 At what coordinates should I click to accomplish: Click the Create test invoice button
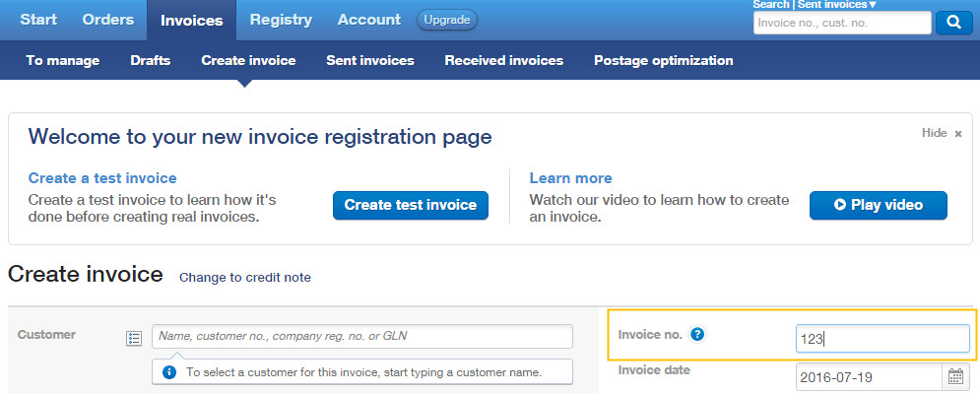click(411, 205)
